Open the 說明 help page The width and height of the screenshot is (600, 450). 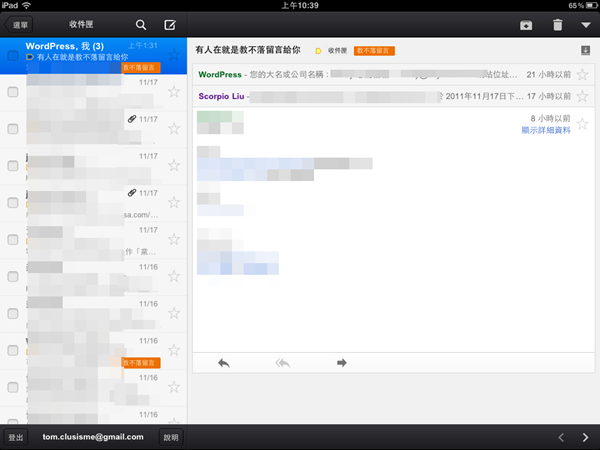171,437
